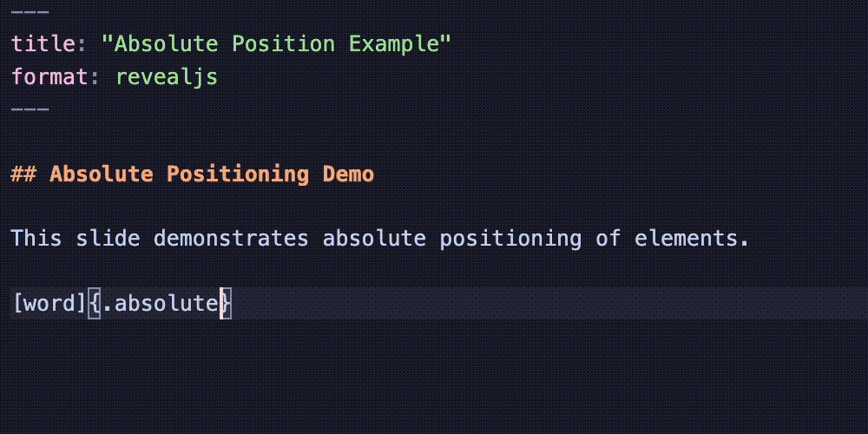
Task: Click the highlighted opening curly brace
Action: pyautogui.click(x=95, y=304)
